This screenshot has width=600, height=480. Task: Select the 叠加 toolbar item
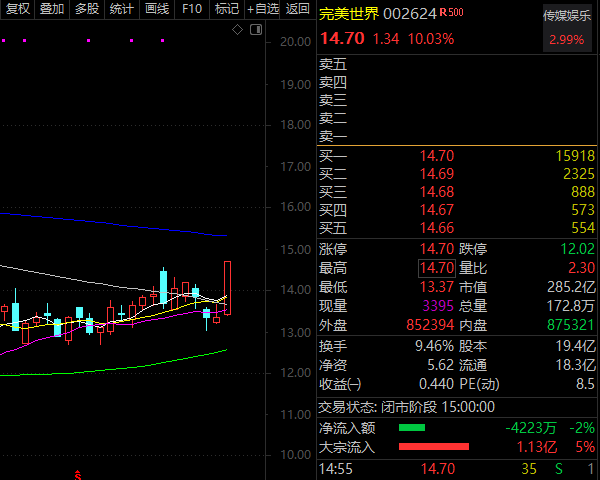(x=52, y=9)
